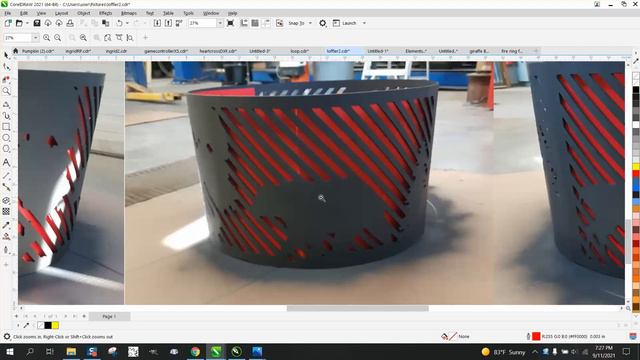Open the Effects menu
640x360 pixels.
(105, 13)
